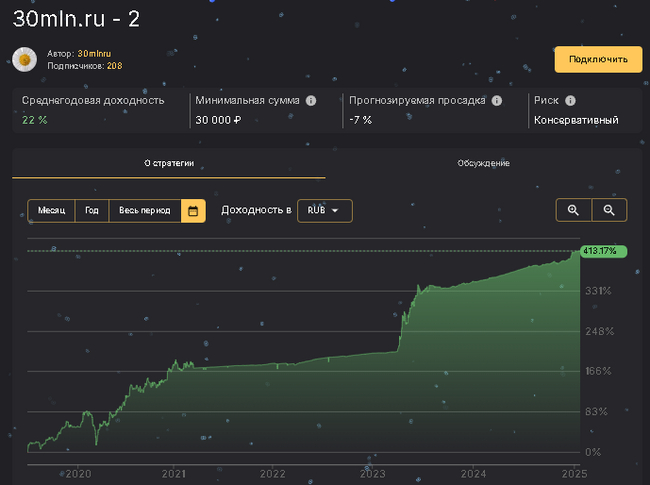Screen dimensions: 650x485
Task: Open the RUB currency dropdown
Action: point(324,211)
